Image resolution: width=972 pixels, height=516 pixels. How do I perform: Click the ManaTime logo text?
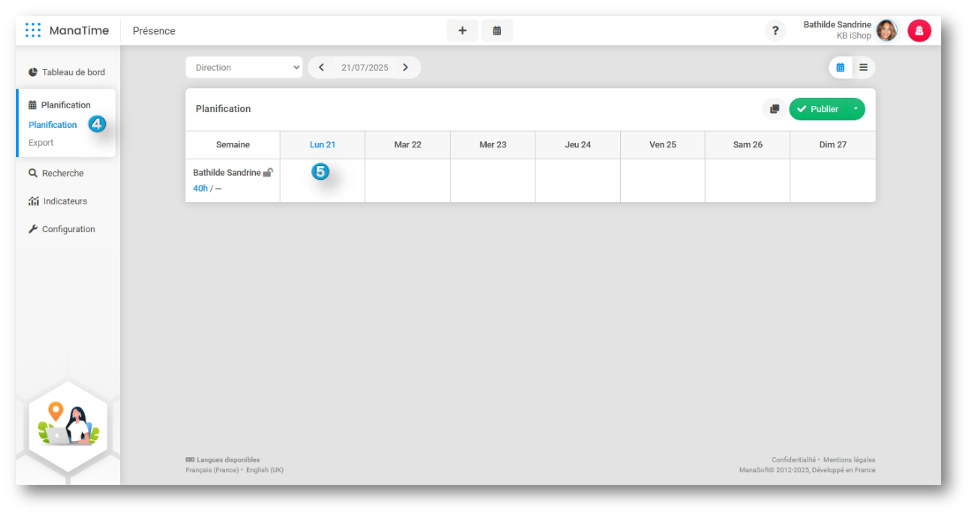point(79,30)
